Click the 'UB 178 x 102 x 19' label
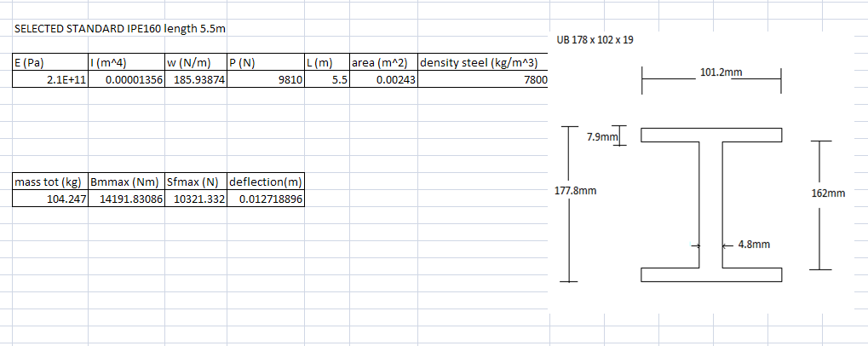The image size is (868, 346). (594, 41)
